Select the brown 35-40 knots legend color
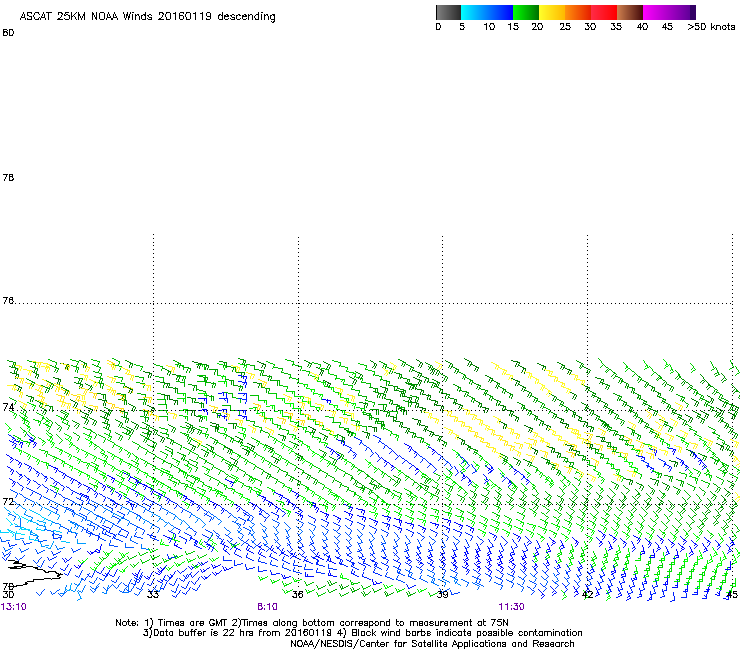740x650 pixels. click(x=630, y=12)
